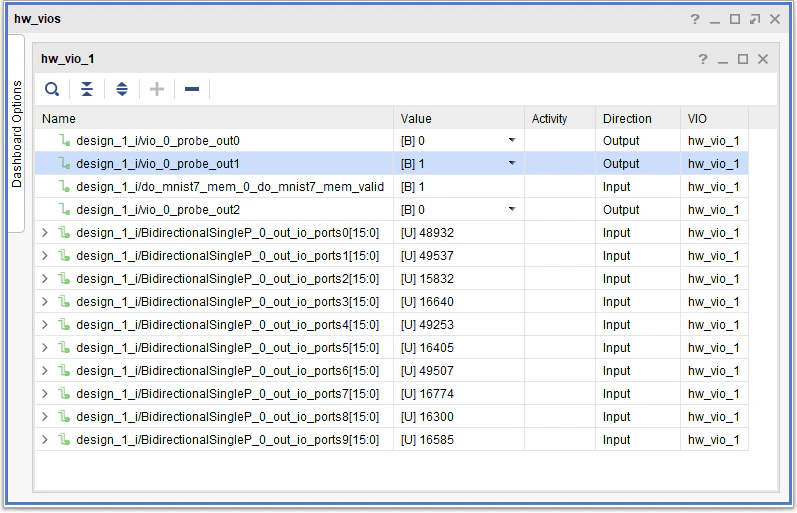Remove selected probe with minus icon
The image size is (797, 513).
(x=192, y=89)
